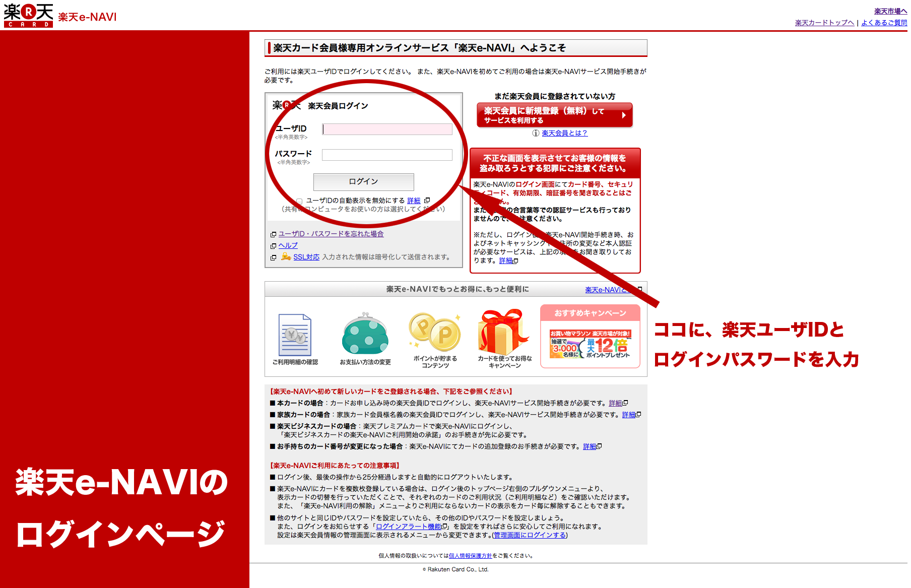Click the Rakuten Card logo
The width and height of the screenshot is (911, 588).
pyautogui.click(x=28, y=15)
